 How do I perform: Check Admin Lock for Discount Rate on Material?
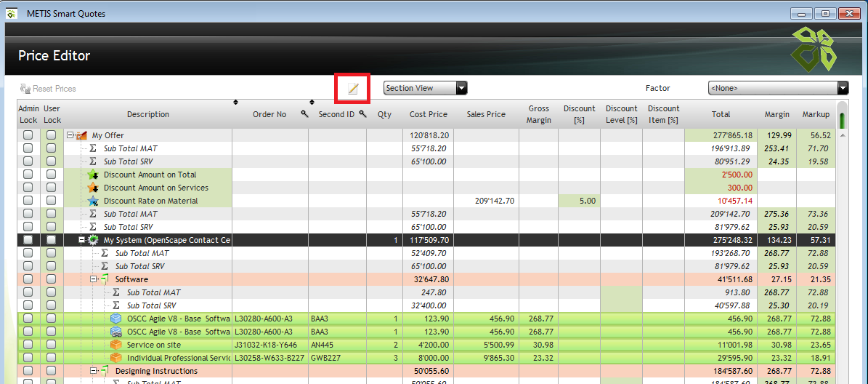click(28, 201)
